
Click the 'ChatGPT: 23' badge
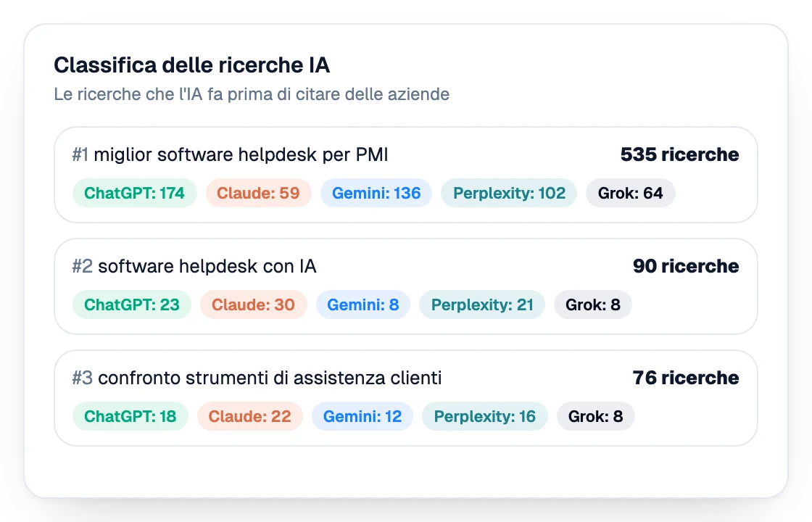(x=131, y=304)
